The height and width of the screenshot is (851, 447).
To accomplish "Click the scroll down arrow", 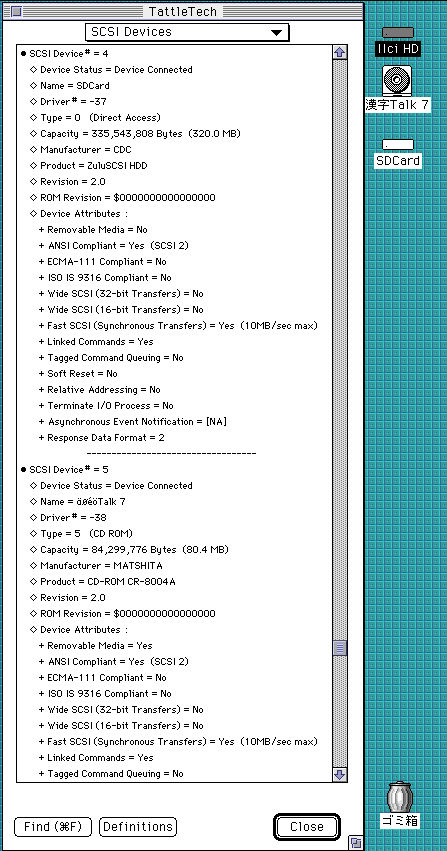I will click(340, 774).
